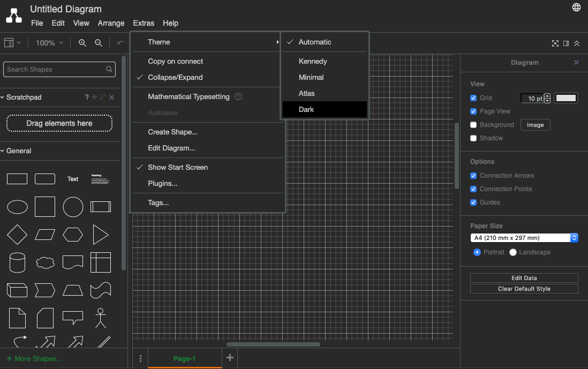Select the Circle shape
588x369 pixels.
[x=73, y=207]
